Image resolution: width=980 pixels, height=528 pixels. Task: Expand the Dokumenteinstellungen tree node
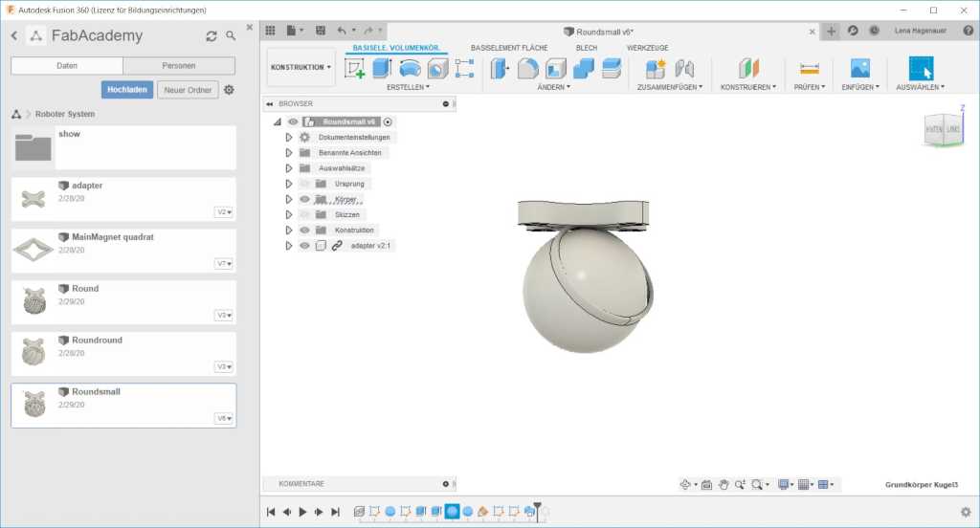click(x=288, y=138)
